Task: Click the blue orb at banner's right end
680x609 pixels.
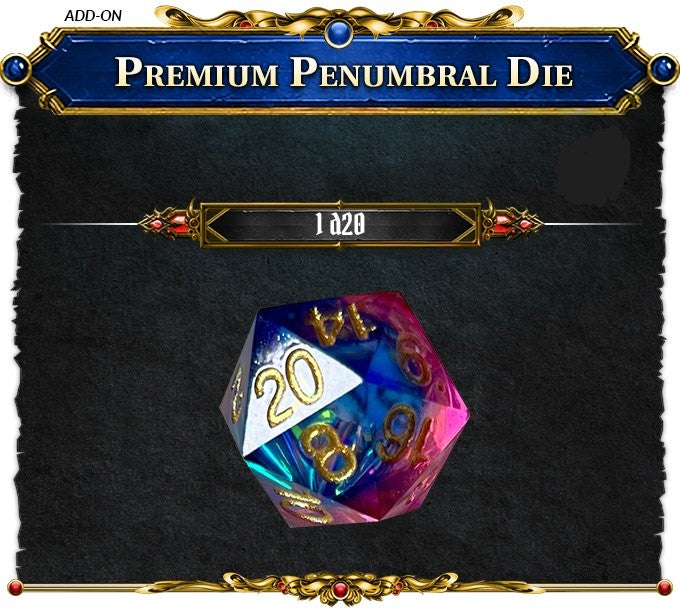Action: [x=664, y=69]
